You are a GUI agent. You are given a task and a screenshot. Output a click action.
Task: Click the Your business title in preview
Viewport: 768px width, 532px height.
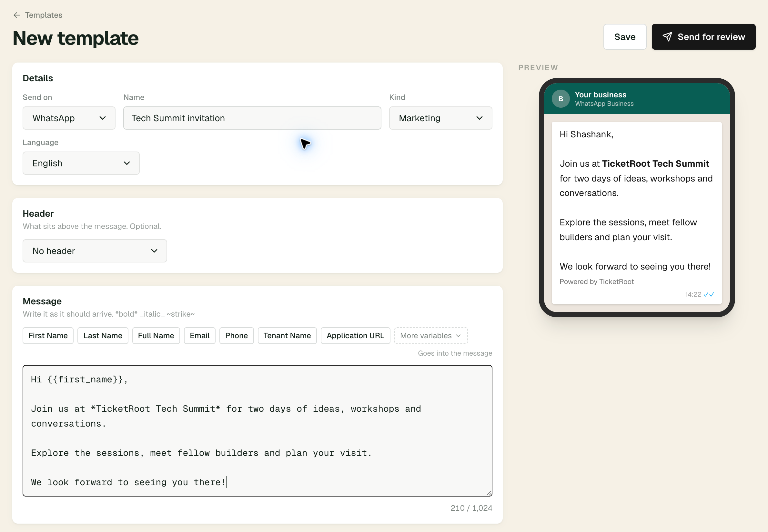(601, 95)
